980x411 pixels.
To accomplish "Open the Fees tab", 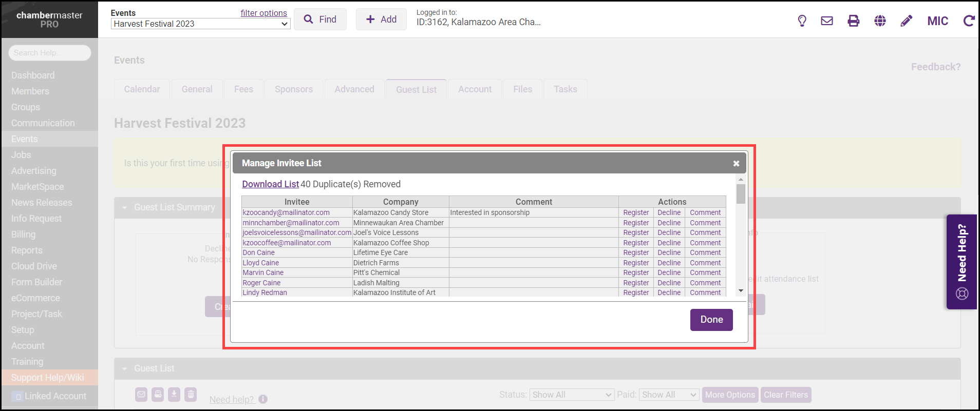I will pyautogui.click(x=243, y=89).
